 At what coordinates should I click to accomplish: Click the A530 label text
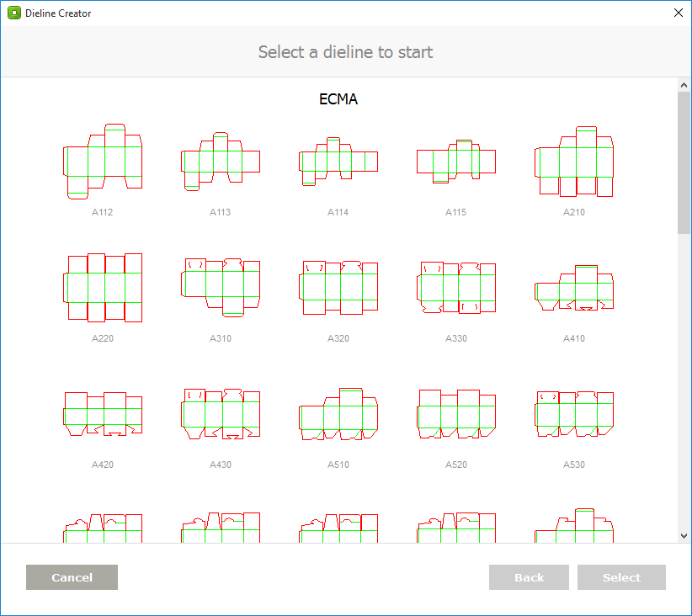[574, 465]
